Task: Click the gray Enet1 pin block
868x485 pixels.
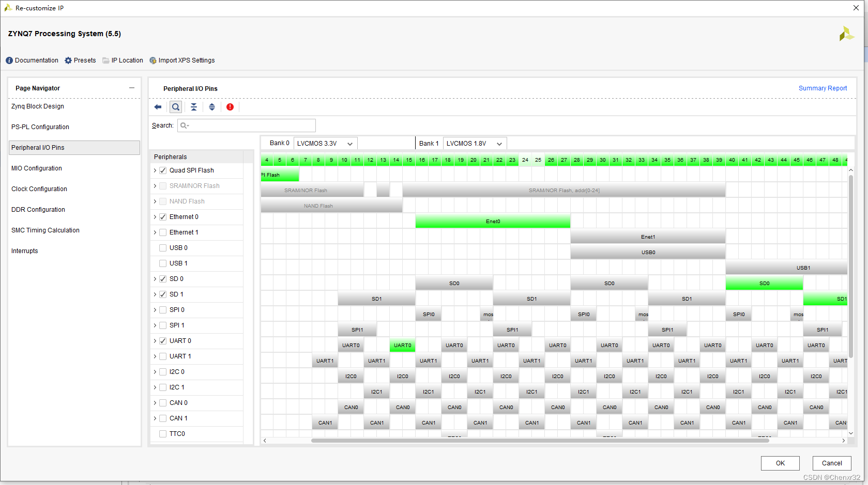Action: 648,237
